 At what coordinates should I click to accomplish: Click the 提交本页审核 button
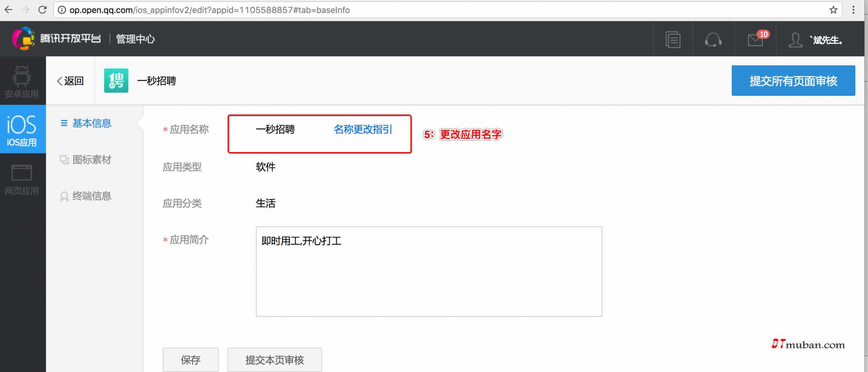tap(274, 360)
